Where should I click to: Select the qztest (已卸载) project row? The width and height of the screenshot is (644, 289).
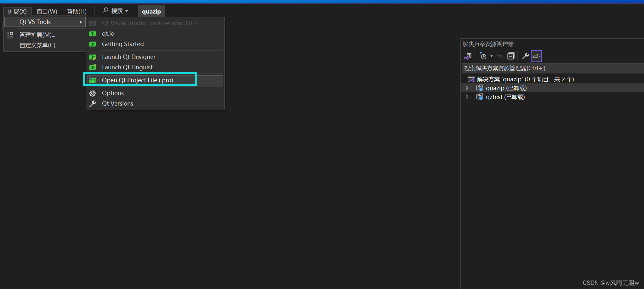553,97
